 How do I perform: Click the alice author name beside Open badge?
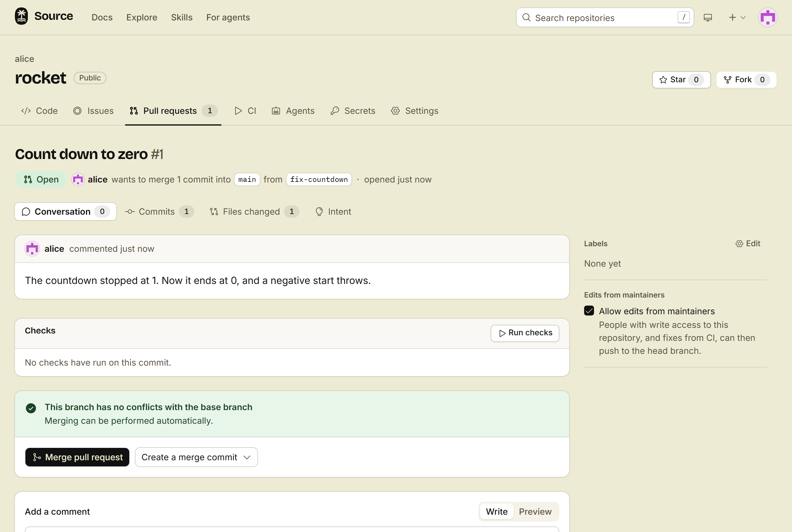(x=97, y=179)
